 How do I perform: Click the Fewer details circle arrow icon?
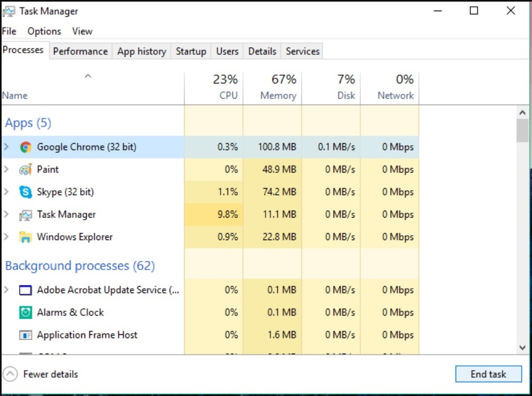click(10, 374)
